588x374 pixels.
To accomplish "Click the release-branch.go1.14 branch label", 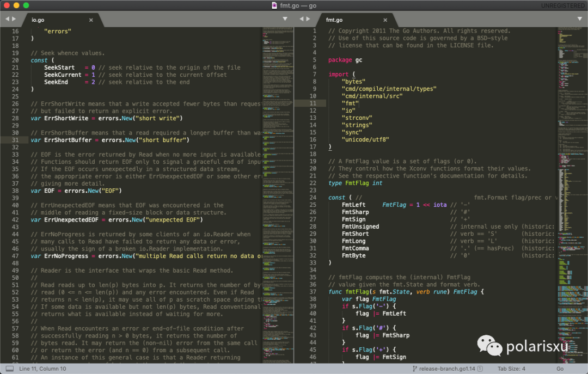I will point(448,369).
